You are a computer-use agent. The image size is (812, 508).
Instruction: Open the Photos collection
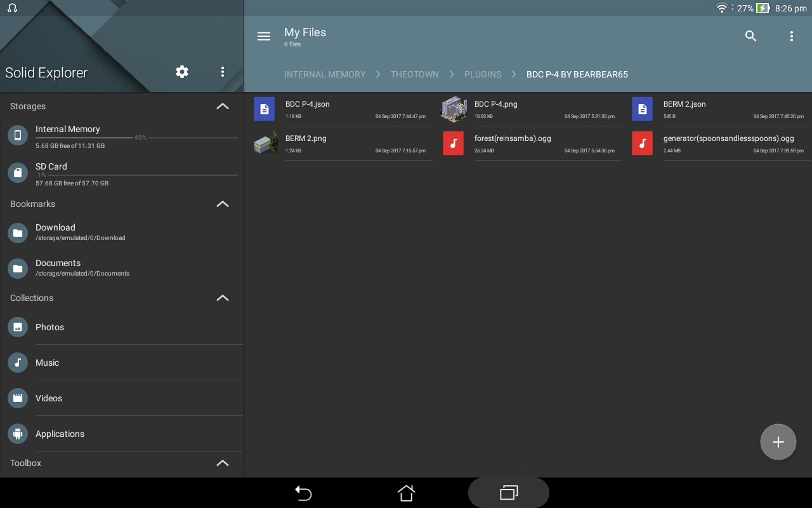click(122, 327)
